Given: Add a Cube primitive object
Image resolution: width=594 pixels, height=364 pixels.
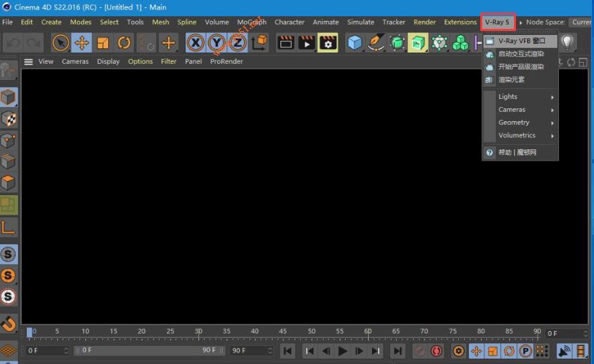Looking at the screenshot, I should [355, 43].
